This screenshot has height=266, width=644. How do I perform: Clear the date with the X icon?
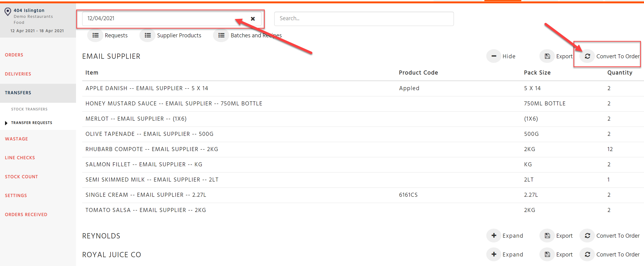point(253,19)
